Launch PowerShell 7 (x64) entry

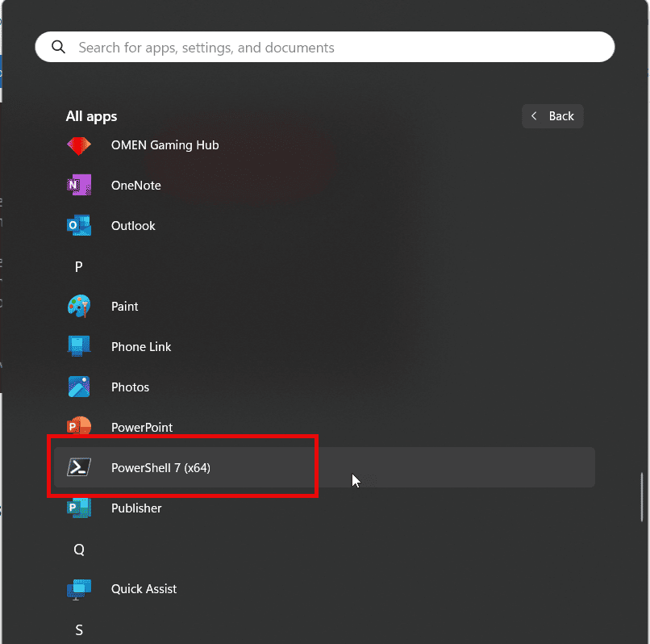pyautogui.click(x=324, y=467)
